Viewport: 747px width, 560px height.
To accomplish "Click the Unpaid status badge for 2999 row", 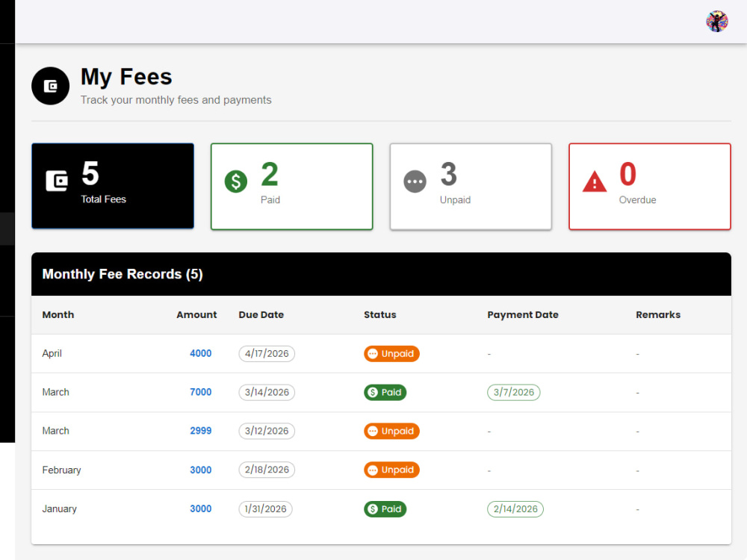I will [x=391, y=431].
